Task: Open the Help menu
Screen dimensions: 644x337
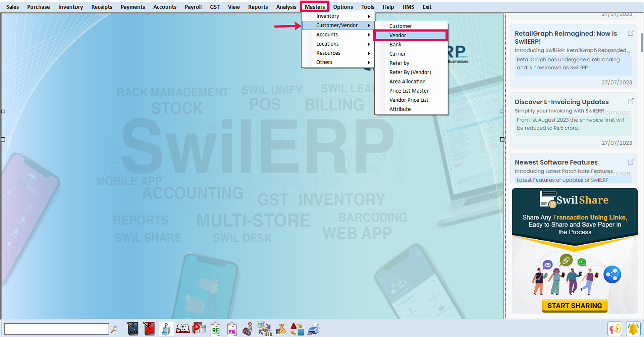Action: [388, 7]
